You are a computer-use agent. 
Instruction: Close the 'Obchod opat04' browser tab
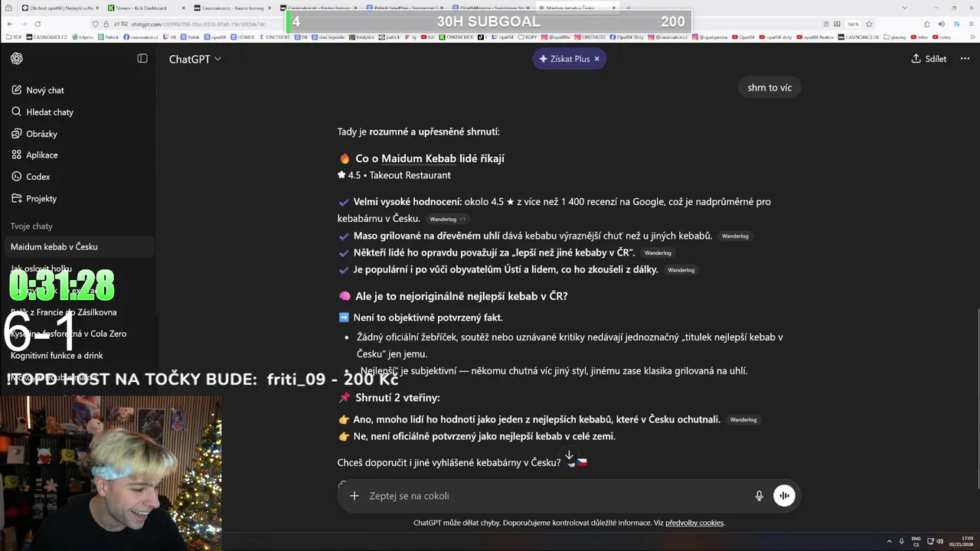pyautogui.click(x=96, y=8)
